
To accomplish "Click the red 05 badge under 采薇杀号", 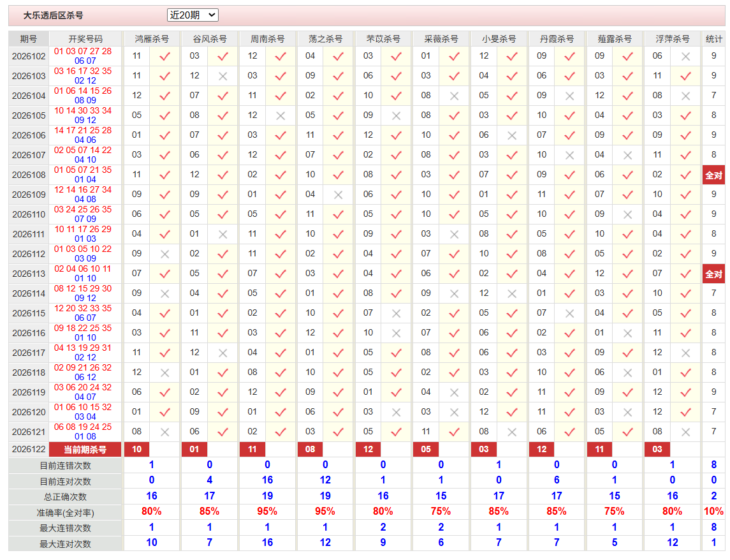I will point(426,450).
